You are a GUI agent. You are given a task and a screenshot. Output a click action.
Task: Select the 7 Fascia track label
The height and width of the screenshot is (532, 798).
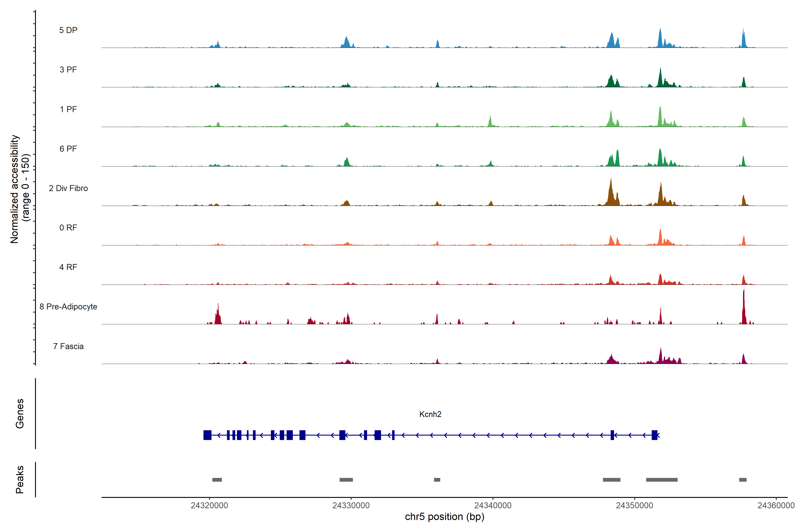(68, 346)
